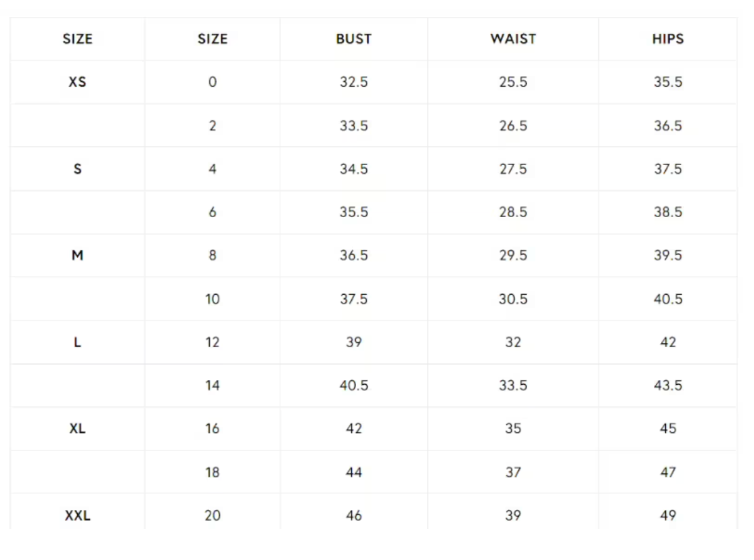The height and width of the screenshot is (560, 754).
Task: Click hips value 49
Action: (x=667, y=516)
